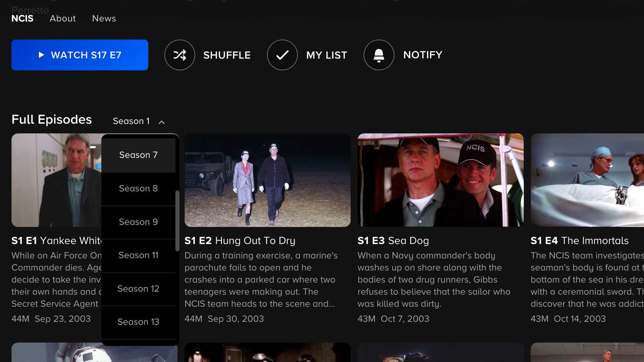This screenshot has height=362, width=644.
Task: Click the season list scrollbar
Action: (x=177, y=221)
